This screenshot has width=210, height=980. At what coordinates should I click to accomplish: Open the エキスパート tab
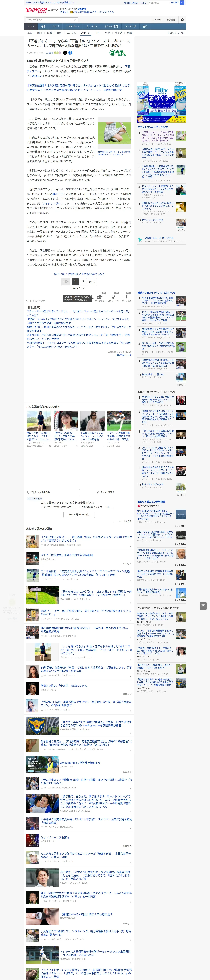(72, 26)
